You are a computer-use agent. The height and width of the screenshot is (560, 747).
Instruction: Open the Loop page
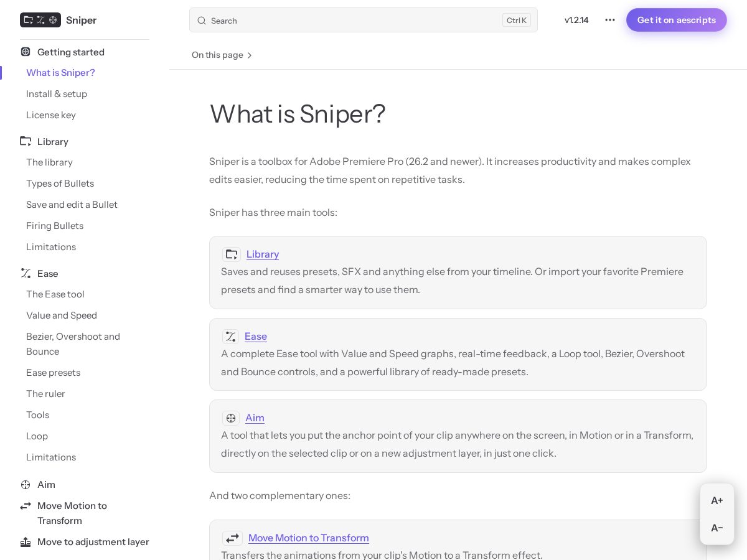pyautogui.click(x=37, y=436)
